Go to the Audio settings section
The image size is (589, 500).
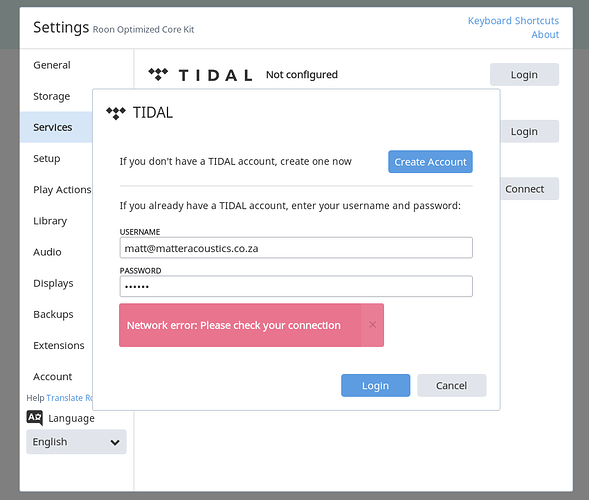coord(47,252)
